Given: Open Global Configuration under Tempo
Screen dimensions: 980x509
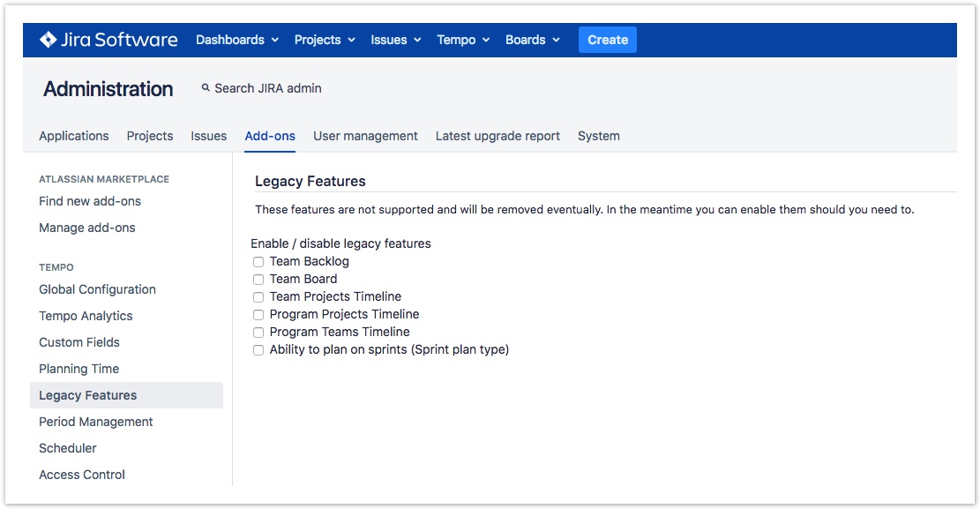Looking at the screenshot, I should (x=97, y=289).
